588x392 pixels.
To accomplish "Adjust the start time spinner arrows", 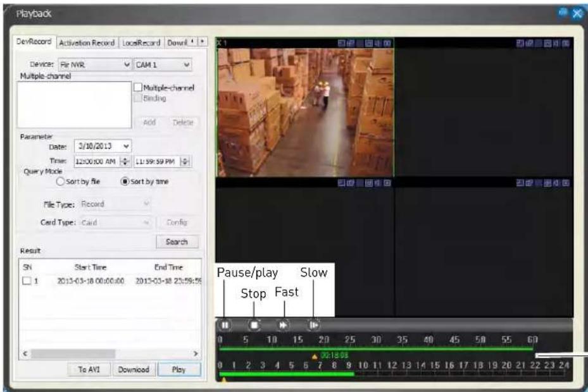I will click(125, 161).
